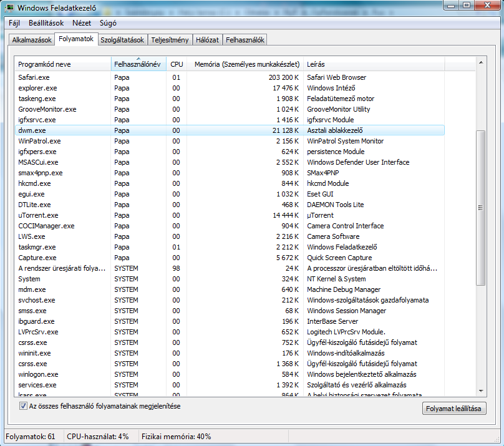Image resolution: width=504 pixels, height=446 pixels.
Task: Select the egui.exe process row
Action: pyautogui.click(x=230, y=194)
